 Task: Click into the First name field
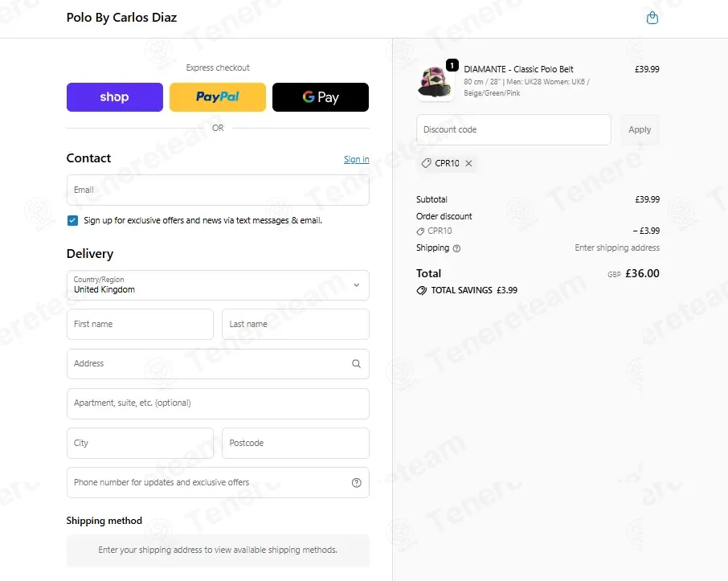point(140,324)
